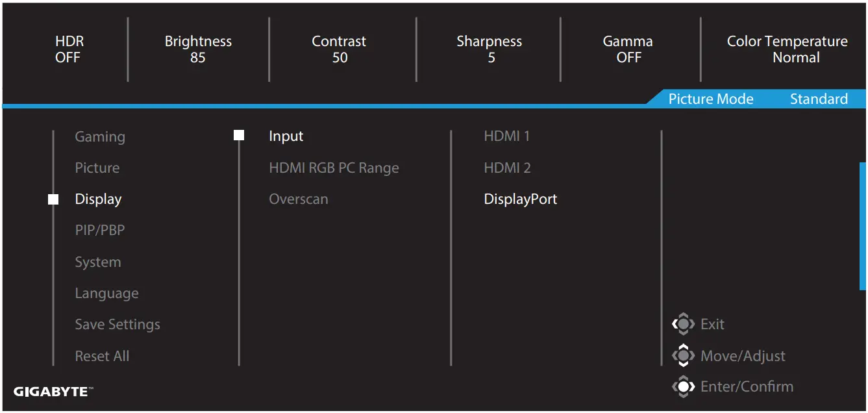The height and width of the screenshot is (413, 868).
Task: Switch to the Gaming menu section
Action: [x=99, y=136]
